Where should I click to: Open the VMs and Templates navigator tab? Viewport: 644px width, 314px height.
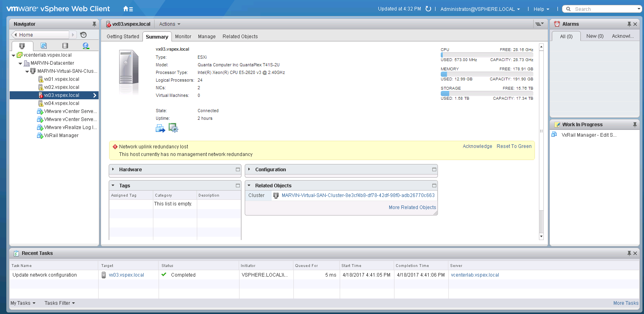coord(43,46)
